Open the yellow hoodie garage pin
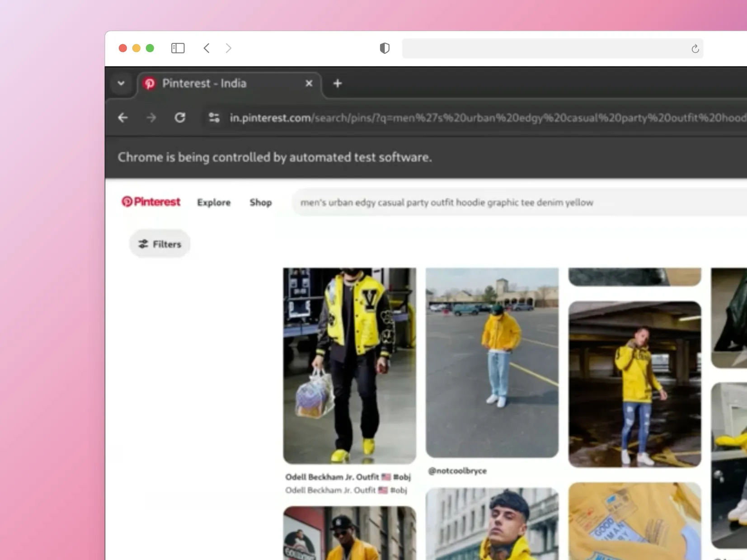The height and width of the screenshot is (560, 747). 634,384
